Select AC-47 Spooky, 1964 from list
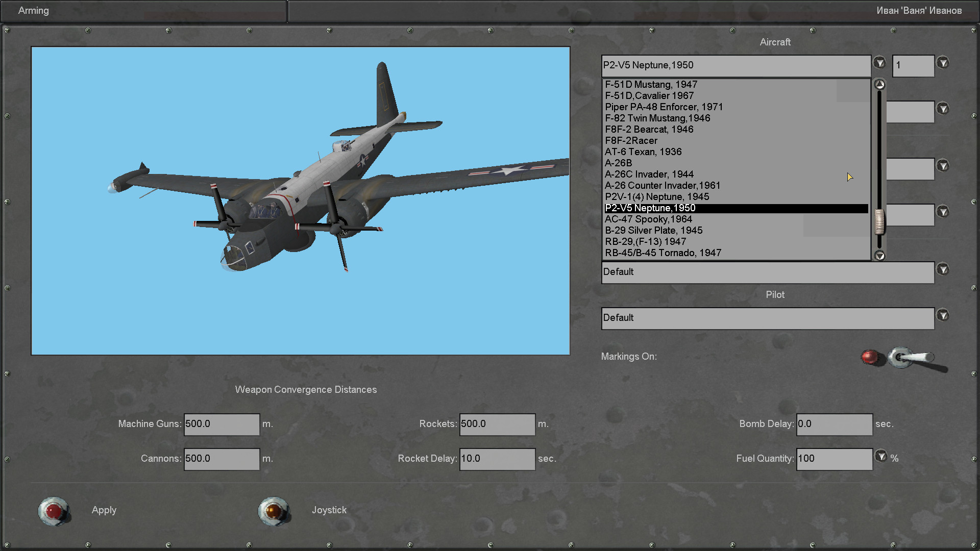The image size is (980, 551). tap(648, 219)
